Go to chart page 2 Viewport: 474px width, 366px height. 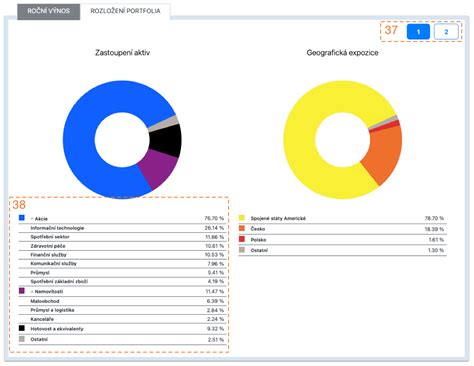446,32
